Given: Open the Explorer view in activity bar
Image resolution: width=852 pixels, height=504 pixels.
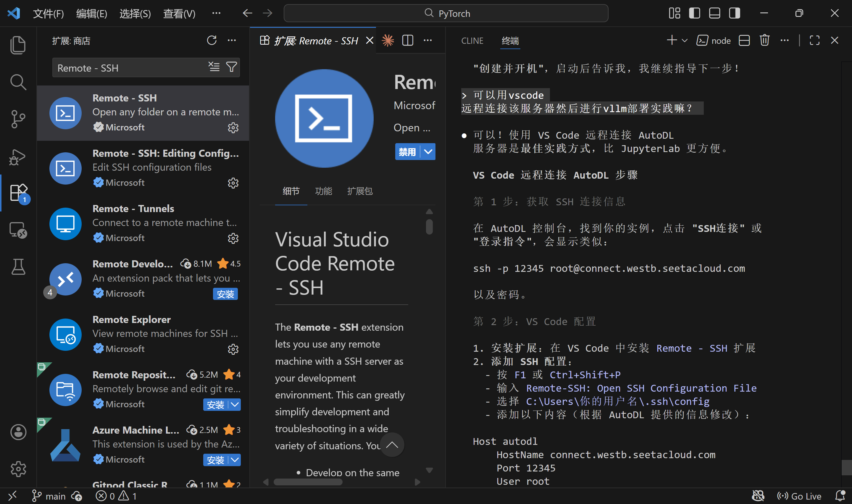Looking at the screenshot, I should (x=18, y=45).
